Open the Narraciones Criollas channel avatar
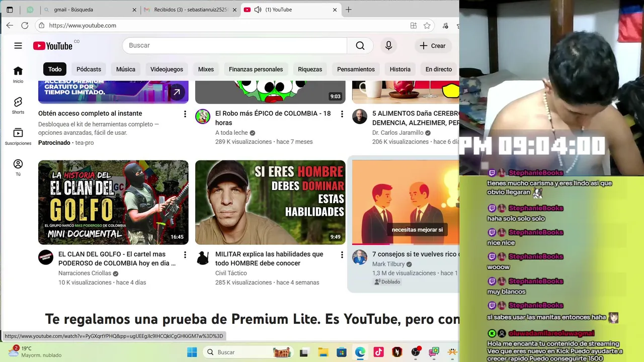The image size is (644, 362). click(46, 257)
